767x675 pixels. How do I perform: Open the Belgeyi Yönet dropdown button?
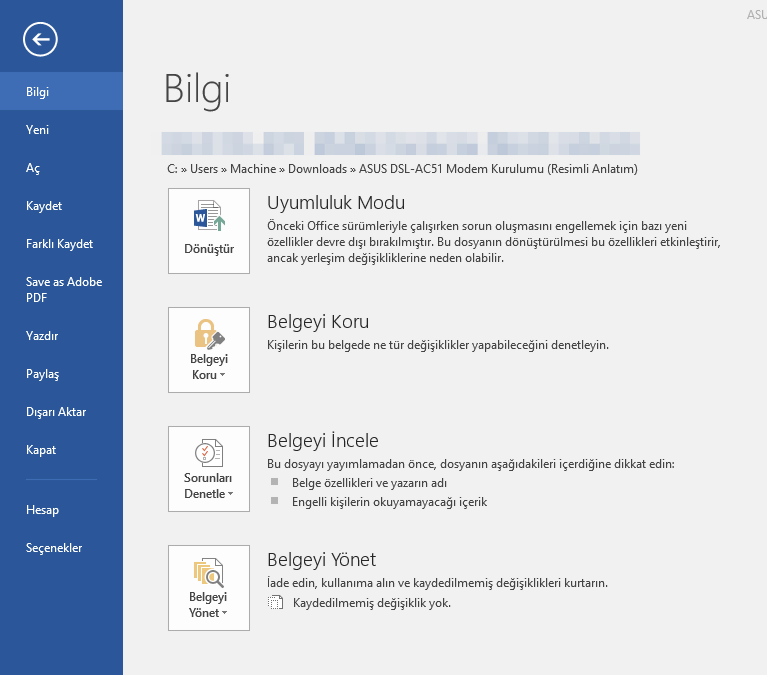[x=209, y=588]
